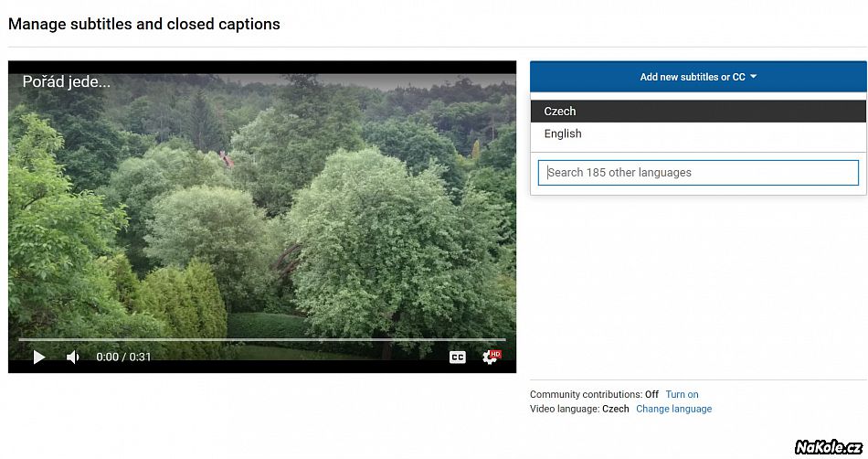Image resolution: width=868 pixels, height=459 pixels.
Task: Click the Change language link
Action: [673, 409]
